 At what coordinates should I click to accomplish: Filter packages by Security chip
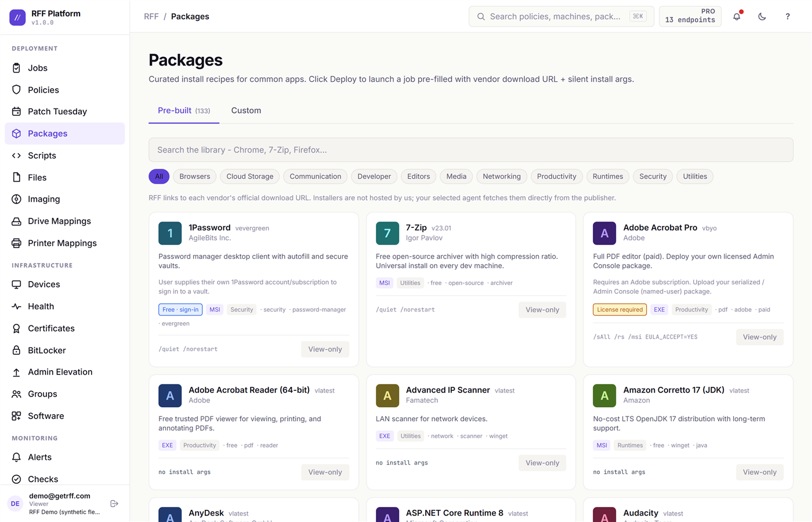pos(653,176)
